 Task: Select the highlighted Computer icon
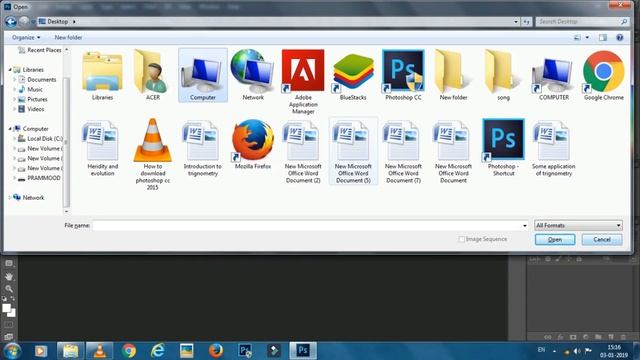click(203, 75)
